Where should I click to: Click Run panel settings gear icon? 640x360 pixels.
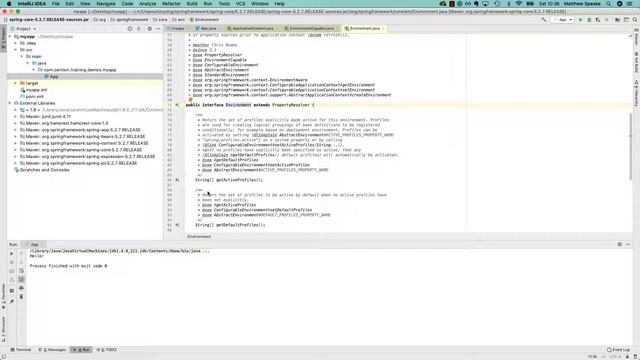(620, 244)
